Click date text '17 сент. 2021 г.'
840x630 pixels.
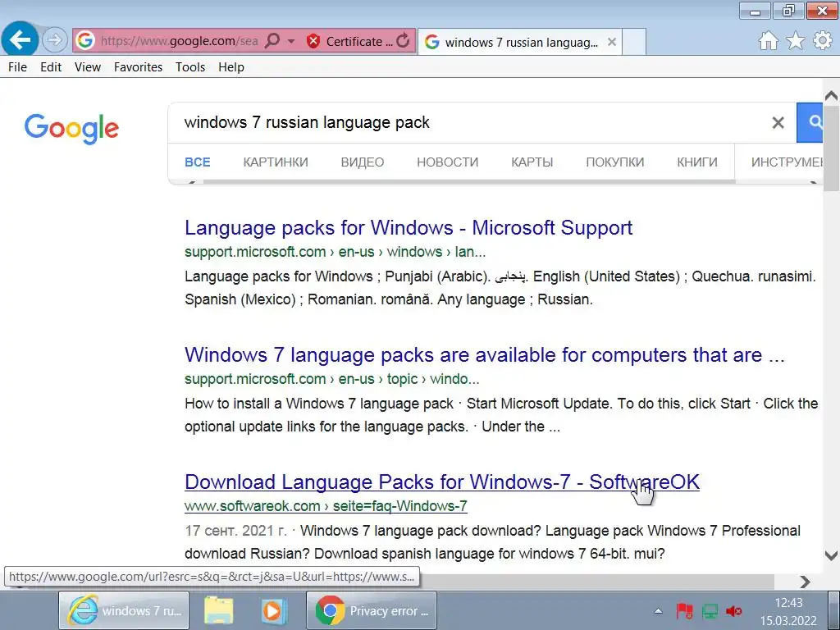tap(236, 531)
